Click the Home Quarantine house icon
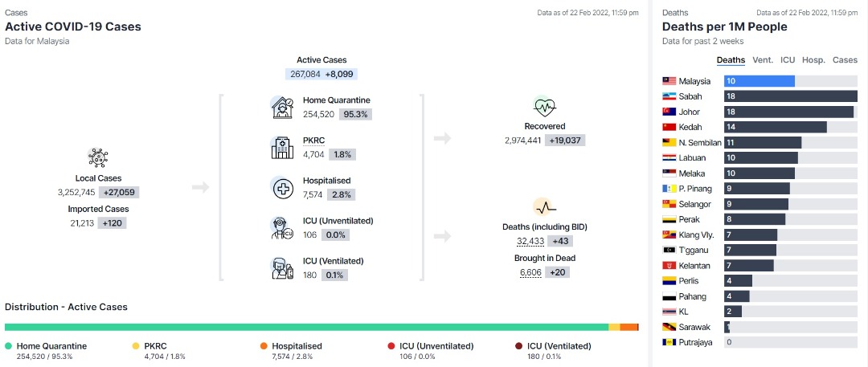868x367 pixels. coord(282,108)
